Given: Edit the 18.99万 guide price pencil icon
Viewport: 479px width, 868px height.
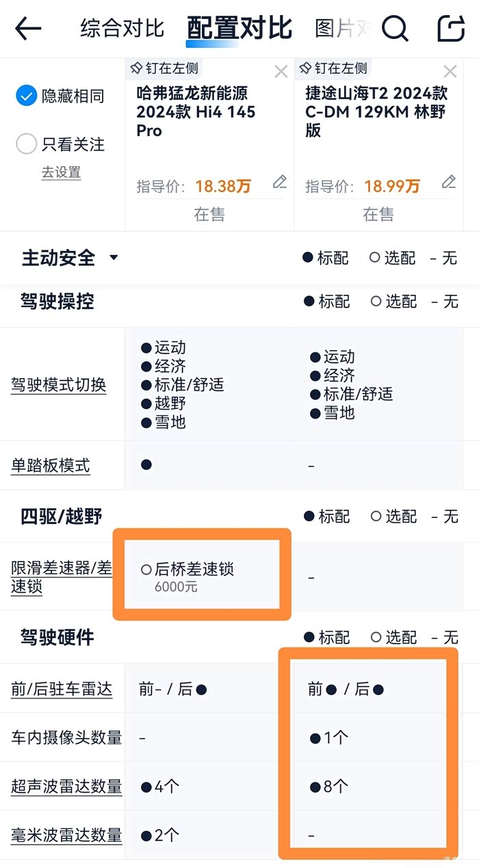Looking at the screenshot, I should point(448,182).
